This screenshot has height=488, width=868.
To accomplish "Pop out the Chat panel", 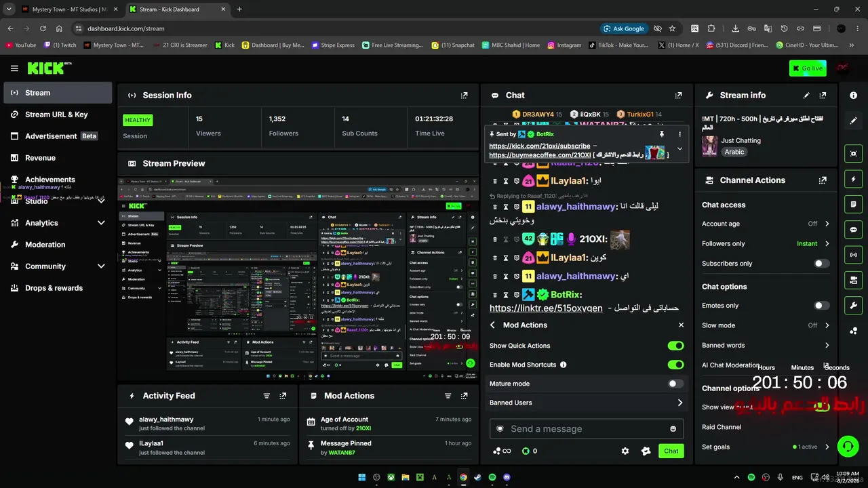I will 678,96.
